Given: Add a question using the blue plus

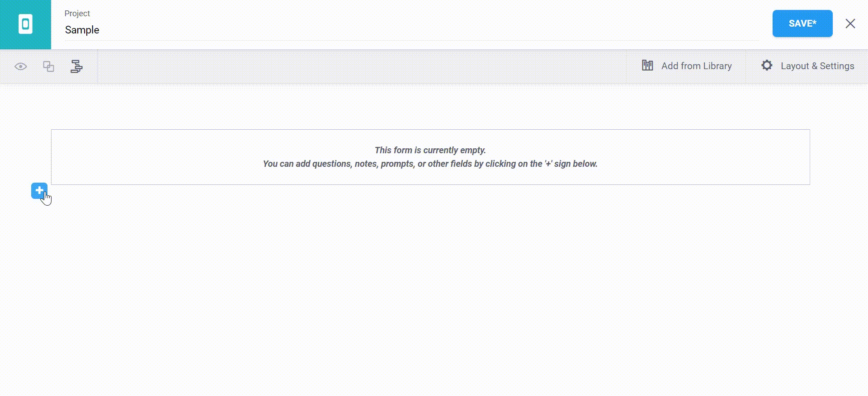Looking at the screenshot, I should point(39,191).
